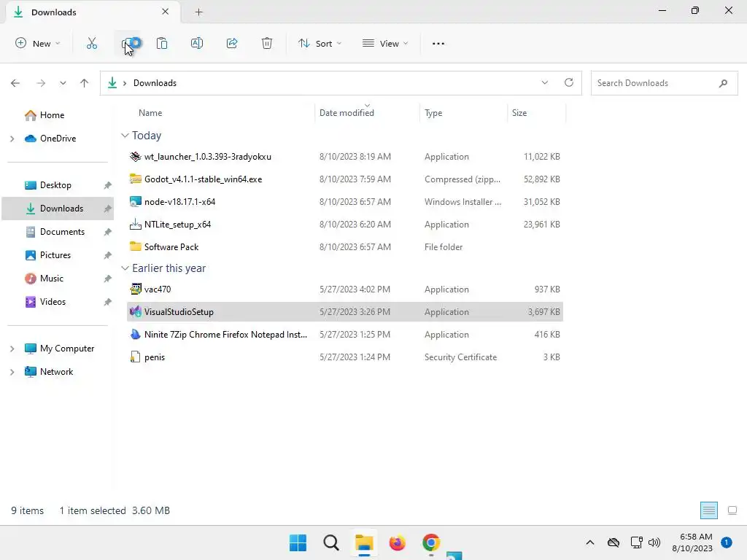Screen dimensions: 747x560
Task: Go up one folder level arrow
Action: pyautogui.click(x=85, y=83)
